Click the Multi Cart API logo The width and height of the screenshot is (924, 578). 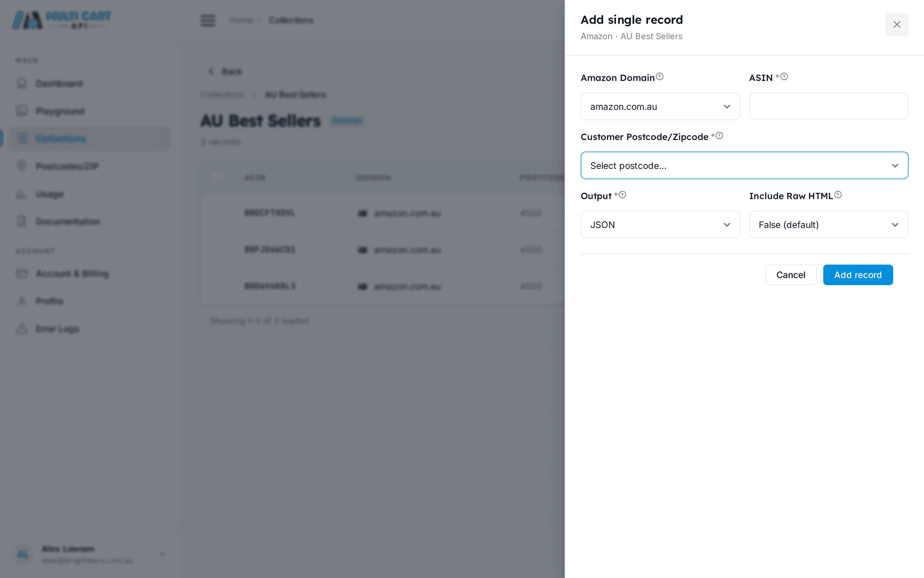click(x=62, y=20)
